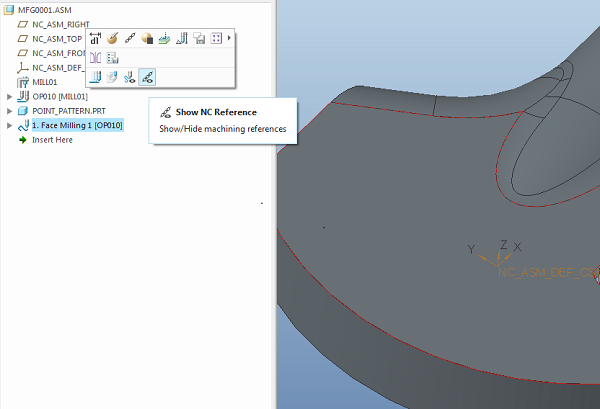Click the pattern grid icon in mini toolbar
Viewport: 600px width, 409px height.
point(216,38)
